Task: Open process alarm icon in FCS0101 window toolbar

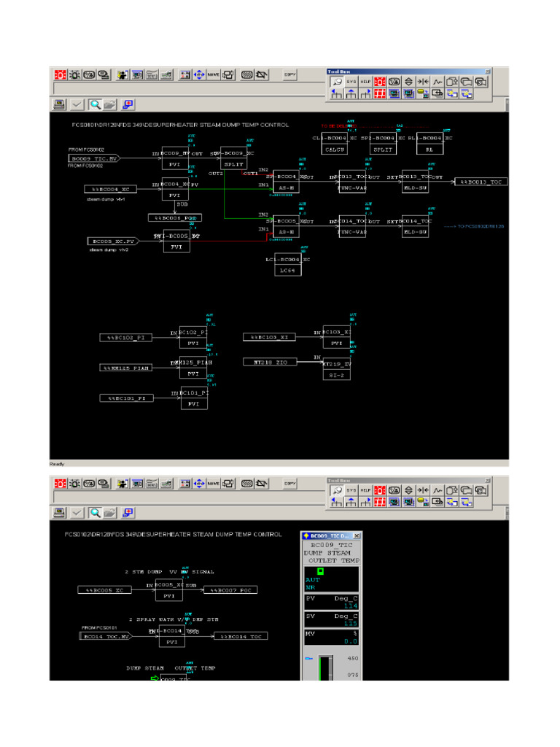Action: click(x=61, y=75)
